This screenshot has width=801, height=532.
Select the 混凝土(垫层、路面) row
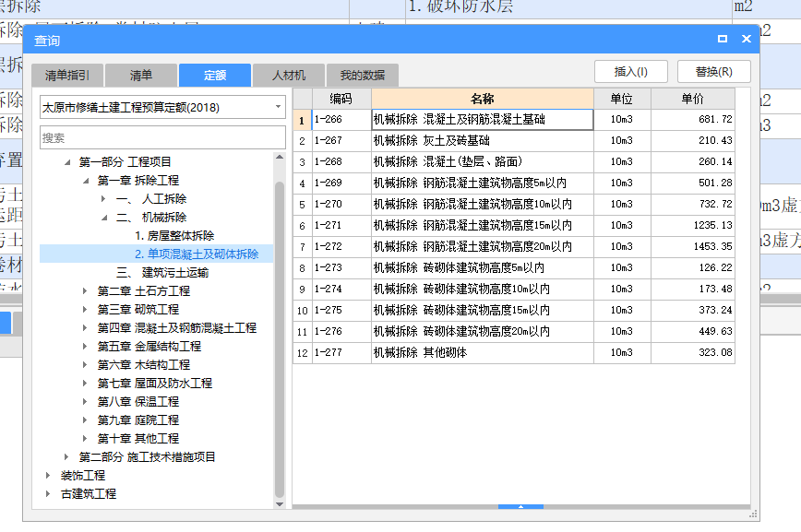(x=514, y=162)
